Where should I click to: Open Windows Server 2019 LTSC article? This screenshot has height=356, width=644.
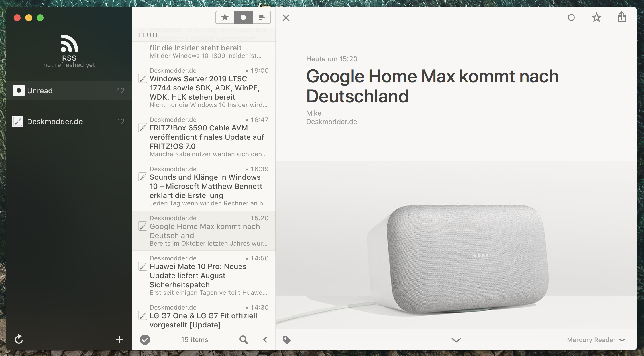pos(204,88)
